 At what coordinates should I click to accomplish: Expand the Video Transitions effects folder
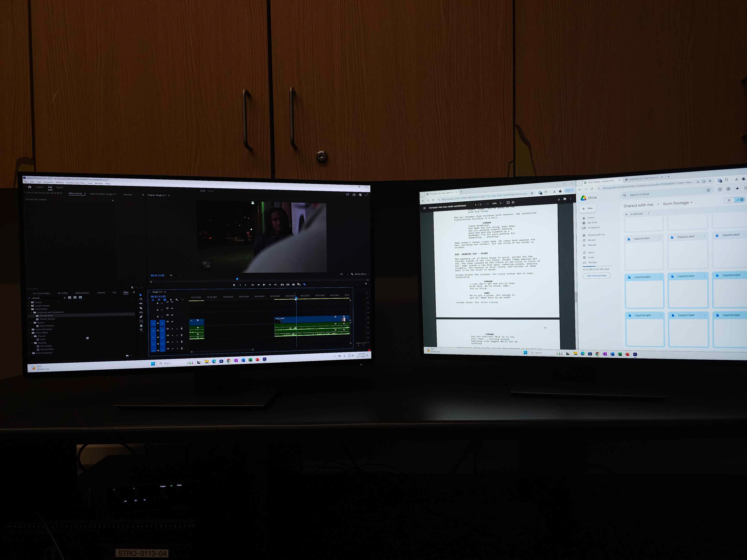pos(30,353)
